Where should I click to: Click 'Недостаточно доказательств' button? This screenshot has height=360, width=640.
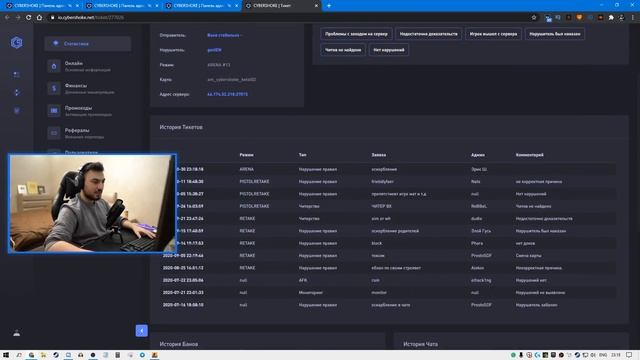click(x=429, y=34)
